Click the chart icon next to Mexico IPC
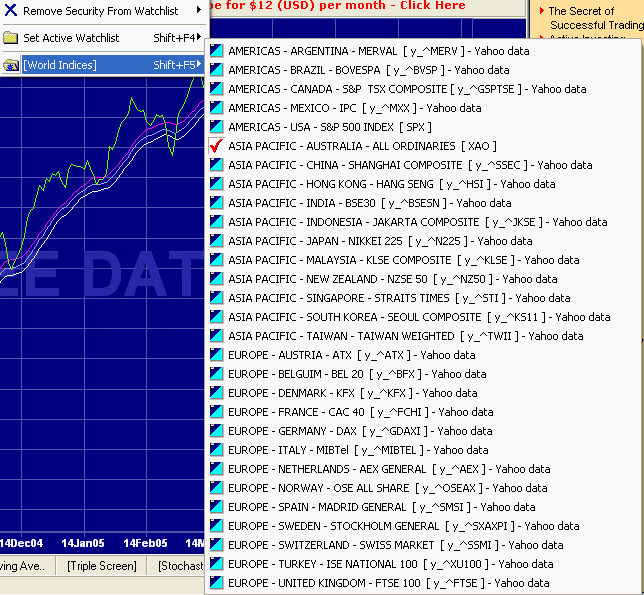The height and width of the screenshot is (595, 644). pos(216,108)
